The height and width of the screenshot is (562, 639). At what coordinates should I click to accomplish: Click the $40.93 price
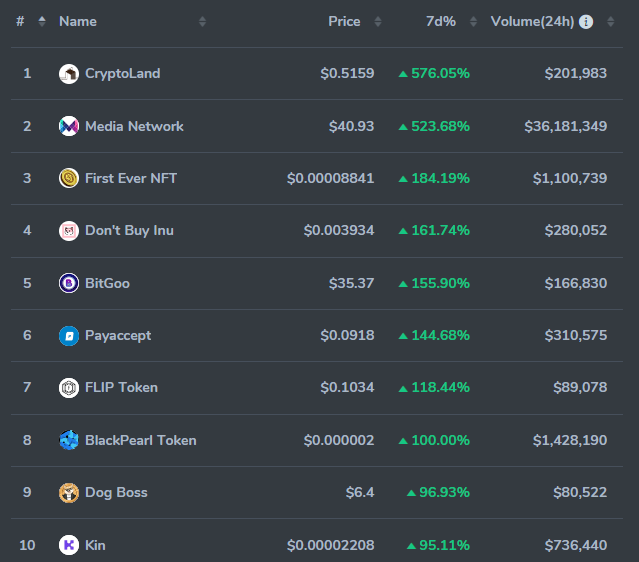[x=351, y=126]
